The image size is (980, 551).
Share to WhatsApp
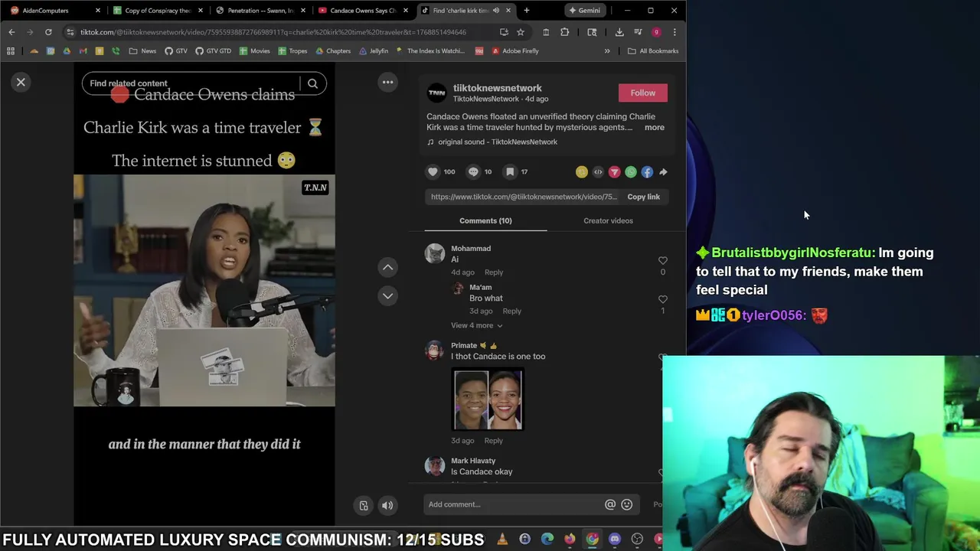coord(631,172)
